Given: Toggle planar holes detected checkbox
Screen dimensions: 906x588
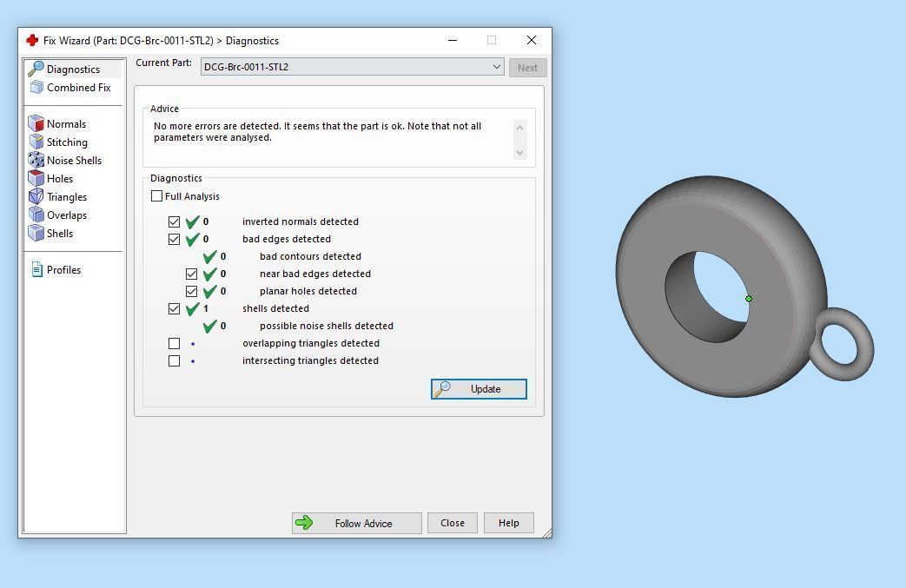Looking at the screenshot, I should (191, 291).
